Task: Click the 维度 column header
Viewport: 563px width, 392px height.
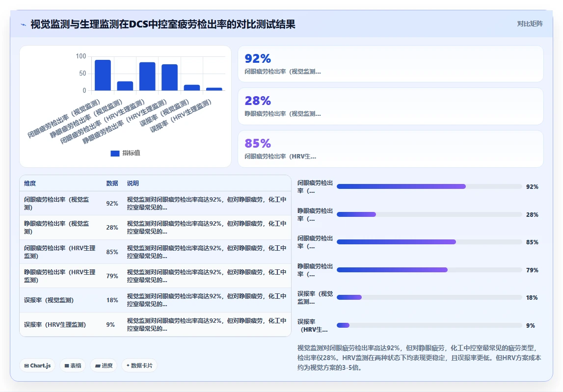Action: [30, 183]
